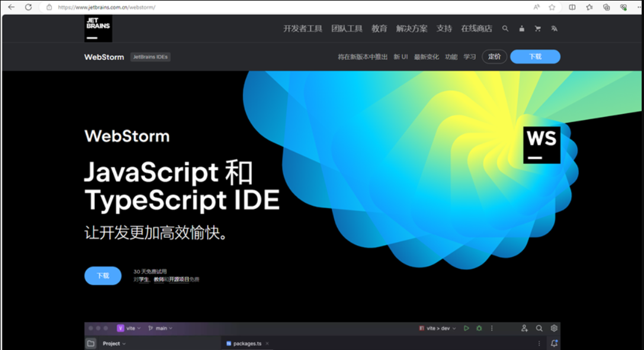
Task: Click the Debug icon next to the Run button
Action: 479,328
